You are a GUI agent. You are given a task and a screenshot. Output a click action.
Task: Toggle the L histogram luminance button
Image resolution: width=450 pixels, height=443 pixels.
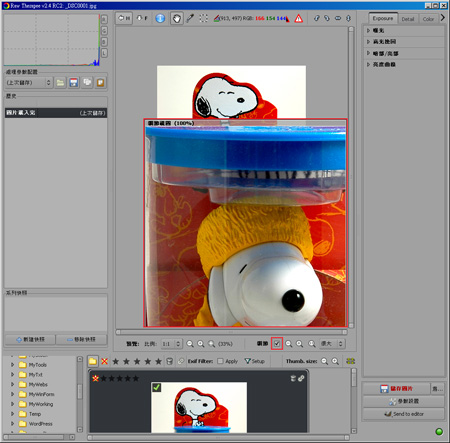coord(104,53)
